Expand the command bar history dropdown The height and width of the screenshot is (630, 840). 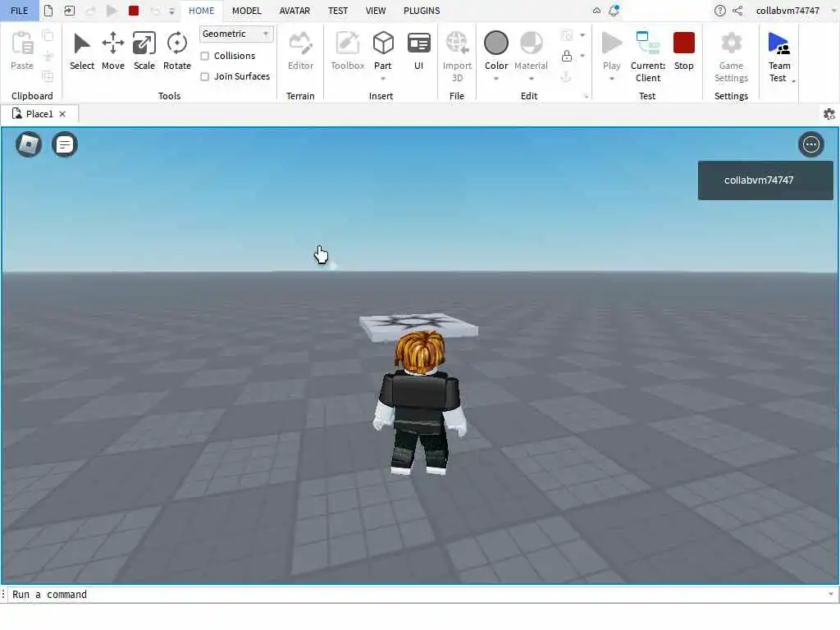(830, 595)
